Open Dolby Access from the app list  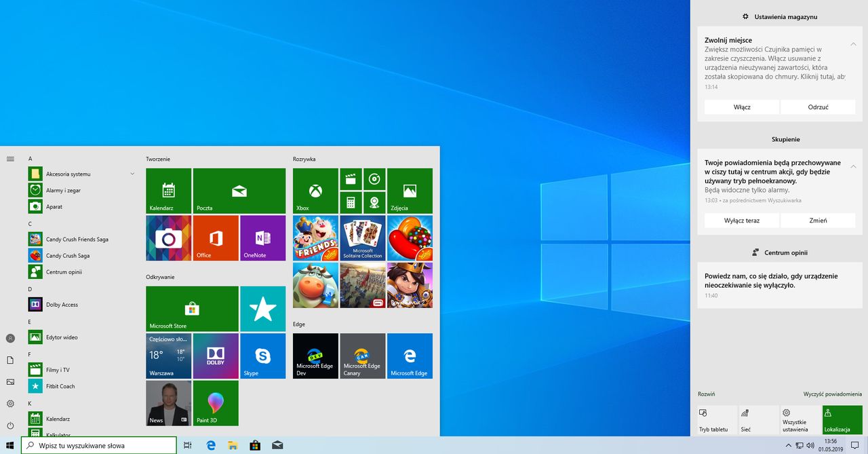pos(62,305)
